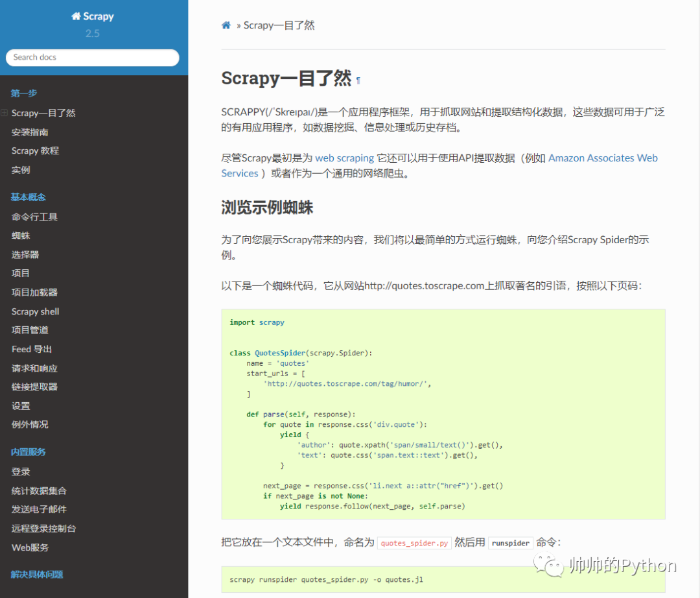Click the Scrapy一目了然 breadcrumb text
The height and width of the screenshot is (598, 700).
[x=279, y=25]
